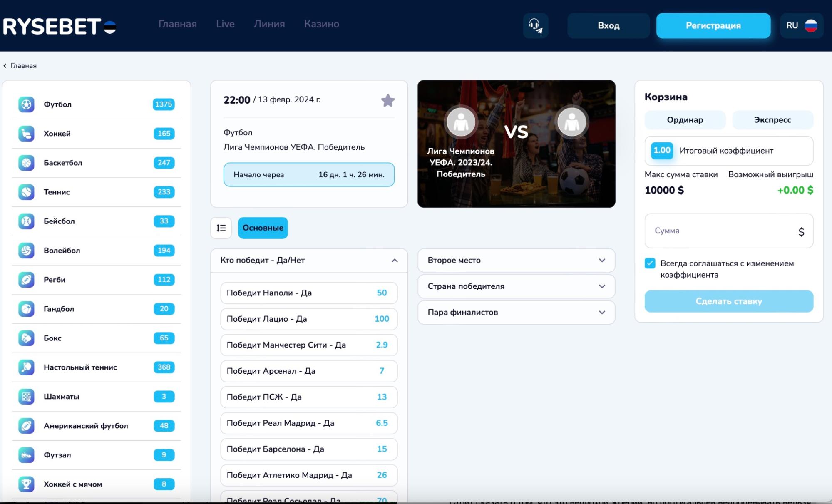Click the 1375 count badge for Футбол
The height and width of the screenshot is (504, 832).
tap(164, 104)
